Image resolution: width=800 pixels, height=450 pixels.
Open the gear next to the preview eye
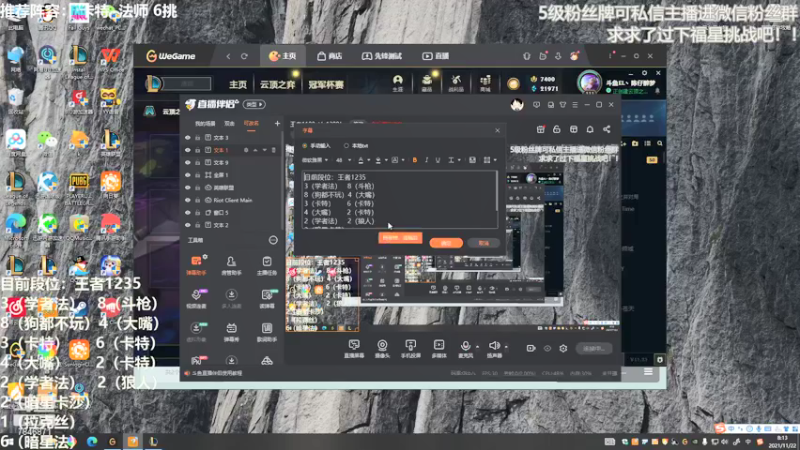coord(563,348)
